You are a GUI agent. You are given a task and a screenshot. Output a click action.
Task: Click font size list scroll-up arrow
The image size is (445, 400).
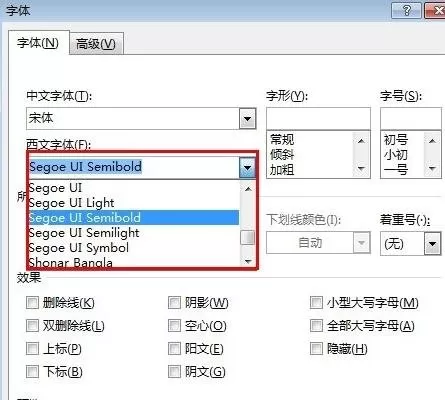tap(432, 141)
